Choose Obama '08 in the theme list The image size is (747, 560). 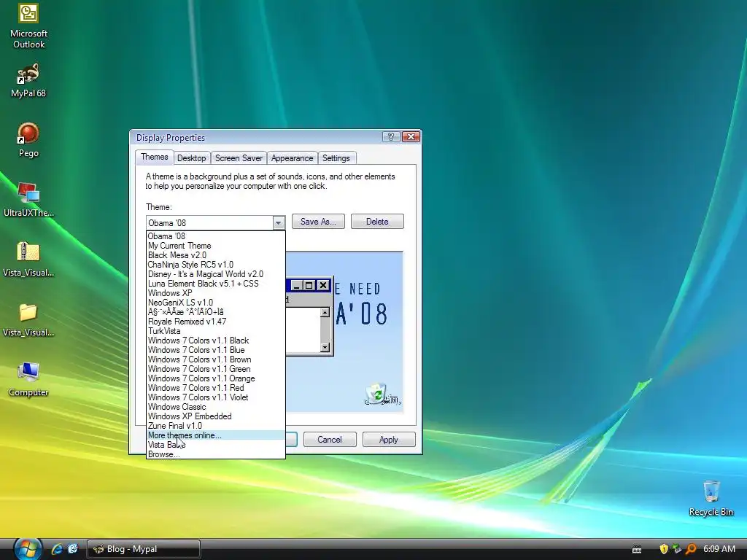215,236
